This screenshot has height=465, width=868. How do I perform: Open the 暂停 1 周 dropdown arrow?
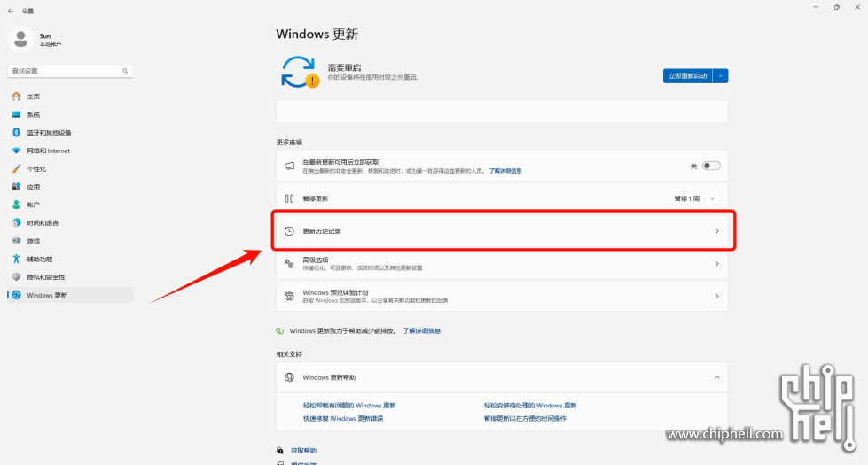713,198
